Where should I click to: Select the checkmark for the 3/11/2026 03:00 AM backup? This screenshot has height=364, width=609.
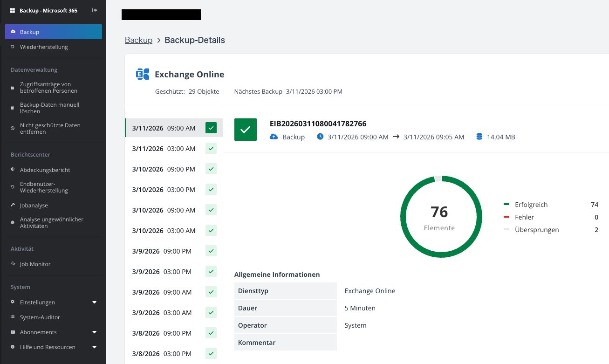[x=211, y=149]
